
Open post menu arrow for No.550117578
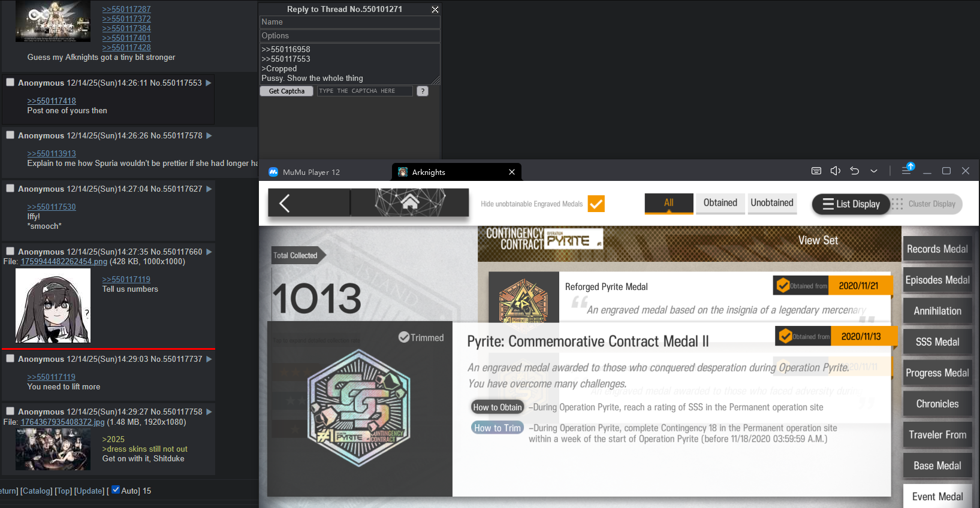209,135
